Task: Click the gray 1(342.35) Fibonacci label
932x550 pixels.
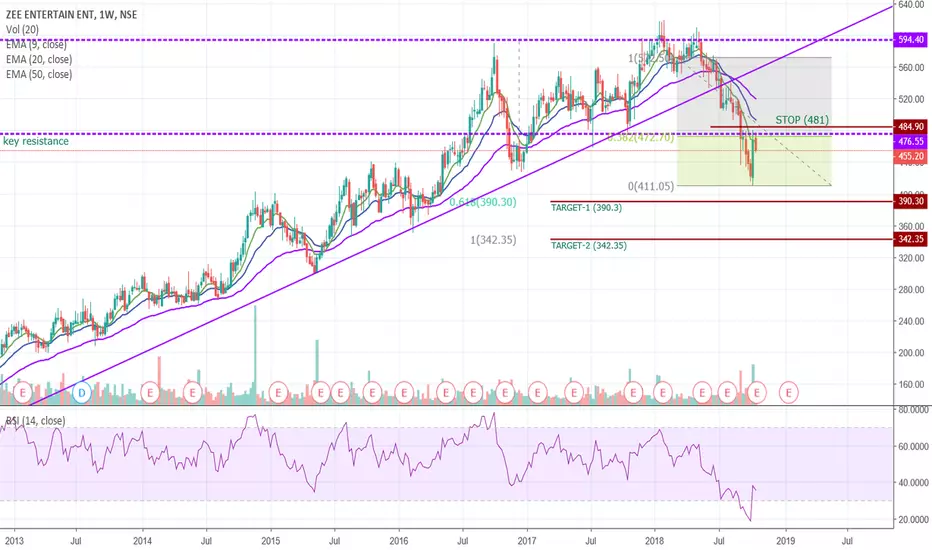Action: [x=493, y=240]
